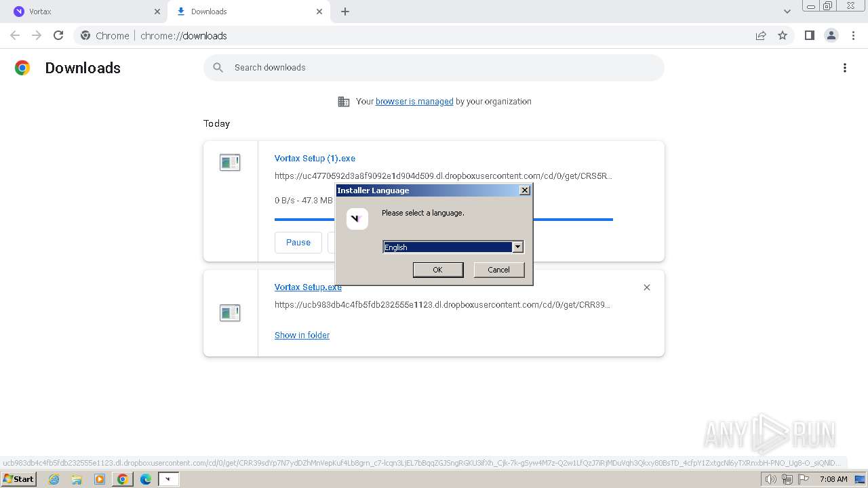Cancel the Installer Language dialog
868x488 pixels.
coord(498,270)
